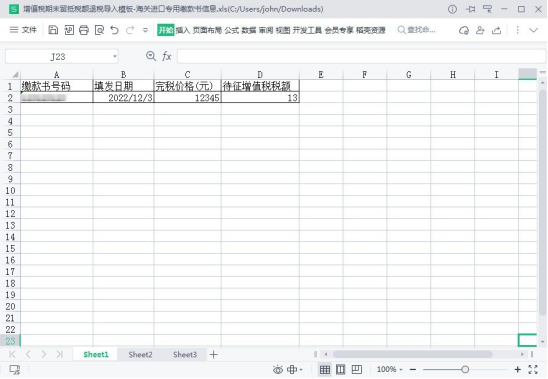The width and height of the screenshot is (548, 379).
Task: Select the 开始 ribbon tab
Action: 165,30
